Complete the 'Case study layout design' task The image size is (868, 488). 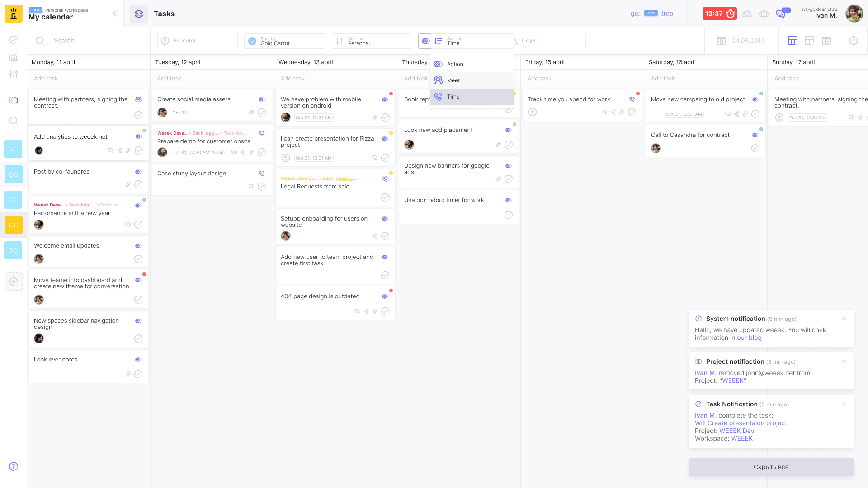pos(262,187)
